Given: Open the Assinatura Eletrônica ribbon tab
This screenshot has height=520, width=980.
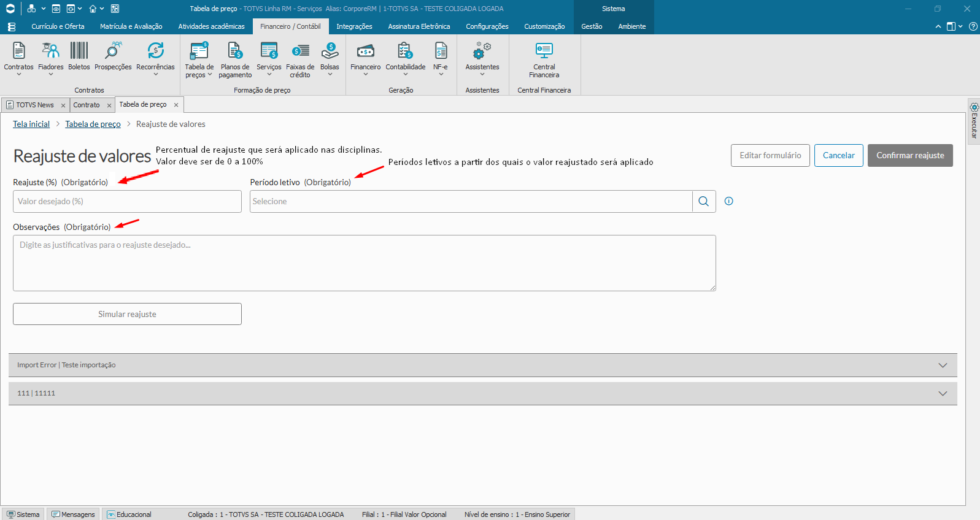Looking at the screenshot, I should 419,26.
